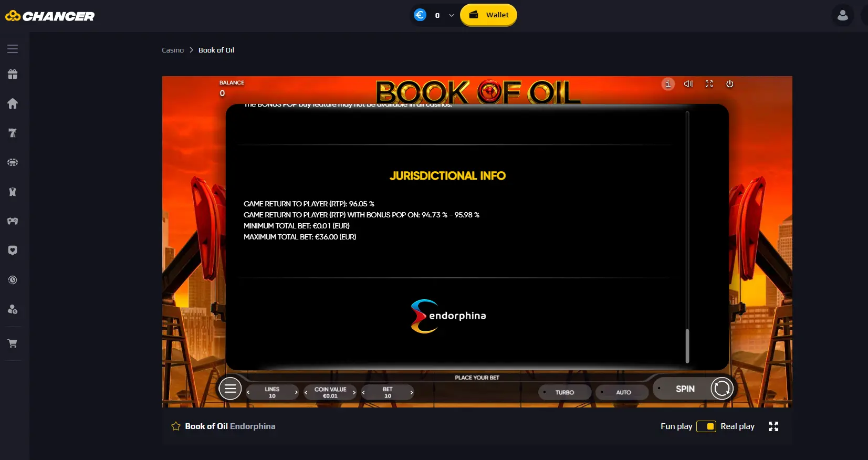
Task: Open the in-game round menu button
Action: [230, 389]
